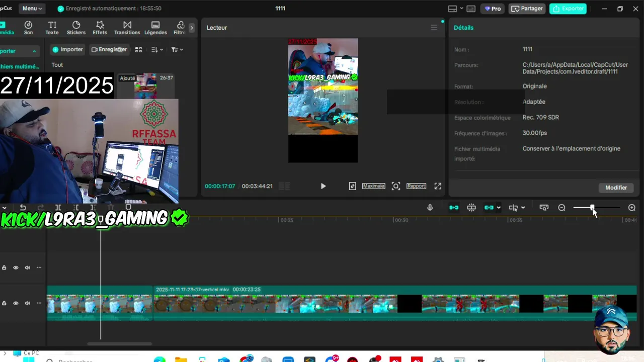Click the timeline horizontal scrollbar
Screen dimensions: 644x362
tap(119, 344)
